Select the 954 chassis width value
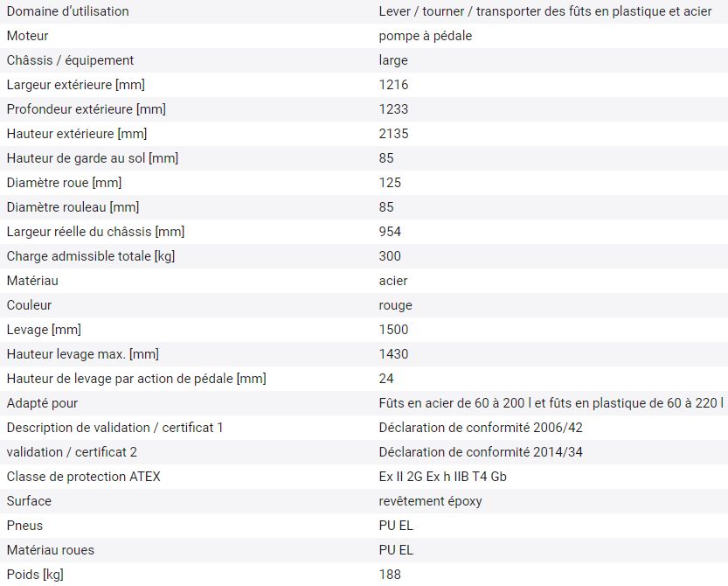 pyautogui.click(x=390, y=232)
